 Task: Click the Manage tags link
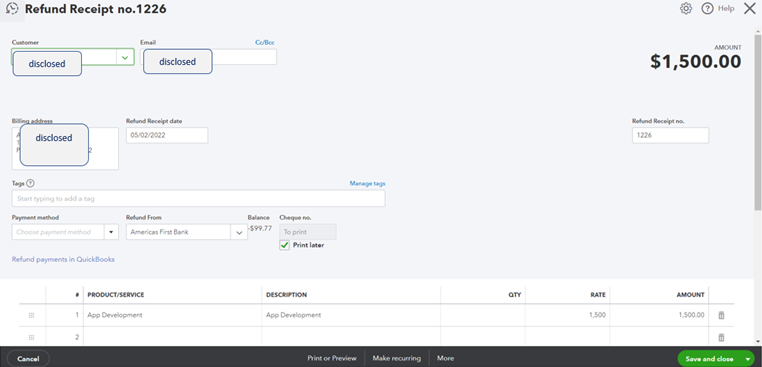pos(367,183)
